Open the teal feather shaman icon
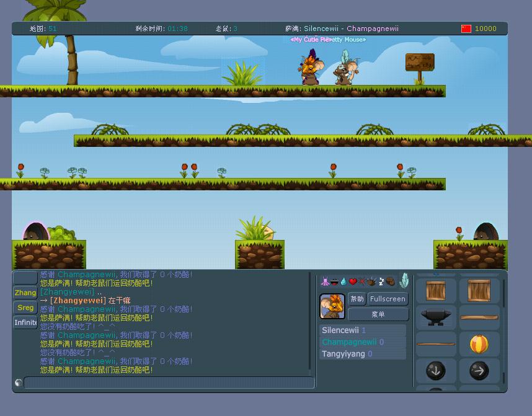532x416 pixels. coord(404,280)
